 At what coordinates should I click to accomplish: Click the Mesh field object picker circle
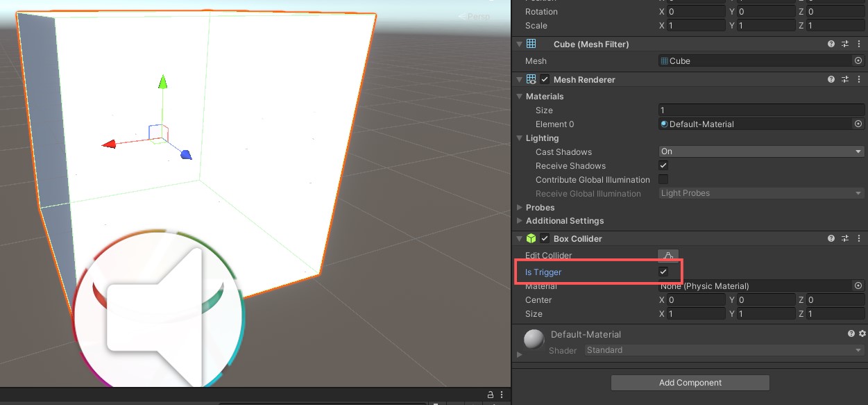pyautogui.click(x=858, y=61)
